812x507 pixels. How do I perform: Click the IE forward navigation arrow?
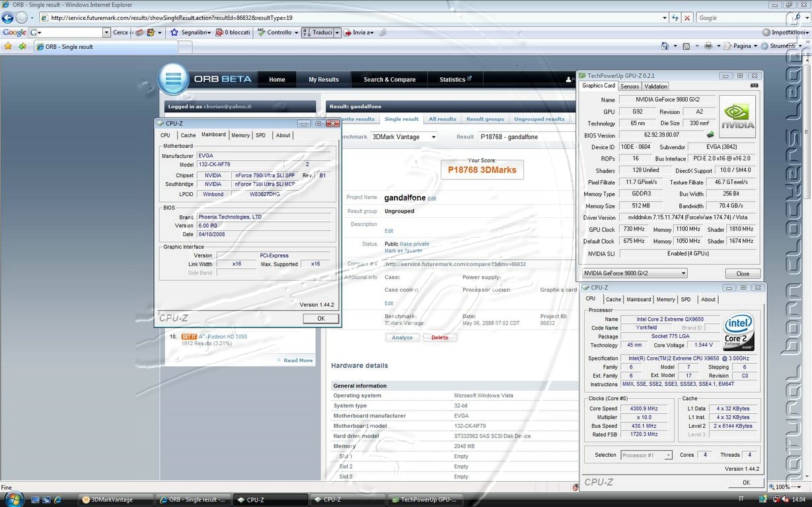(x=22, y=18)
